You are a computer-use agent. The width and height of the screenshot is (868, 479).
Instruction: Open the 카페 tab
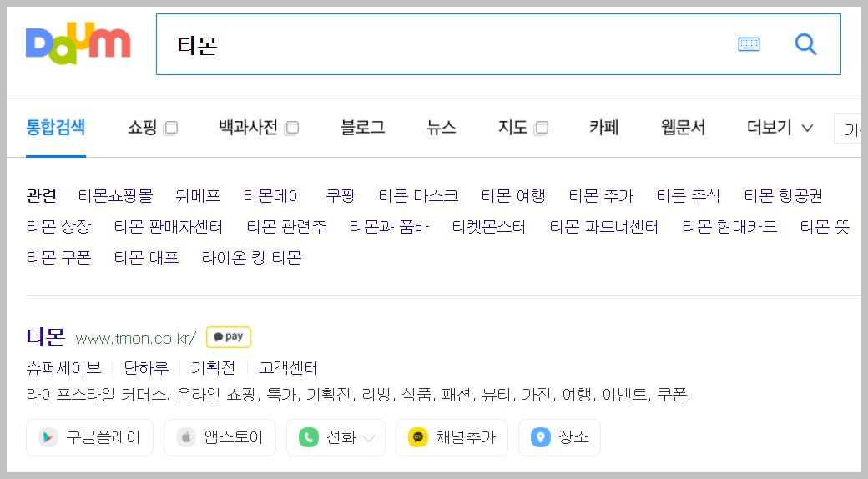point(604,128)
